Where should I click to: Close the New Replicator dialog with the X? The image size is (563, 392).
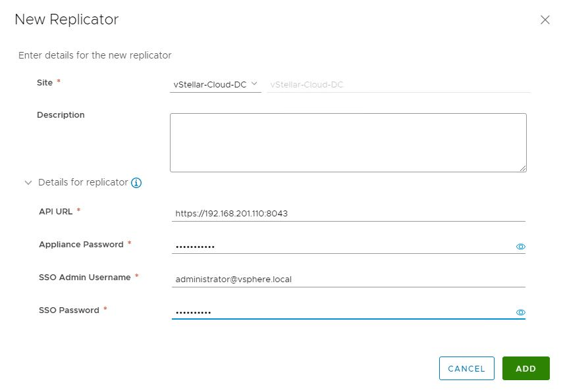[545, 20]
